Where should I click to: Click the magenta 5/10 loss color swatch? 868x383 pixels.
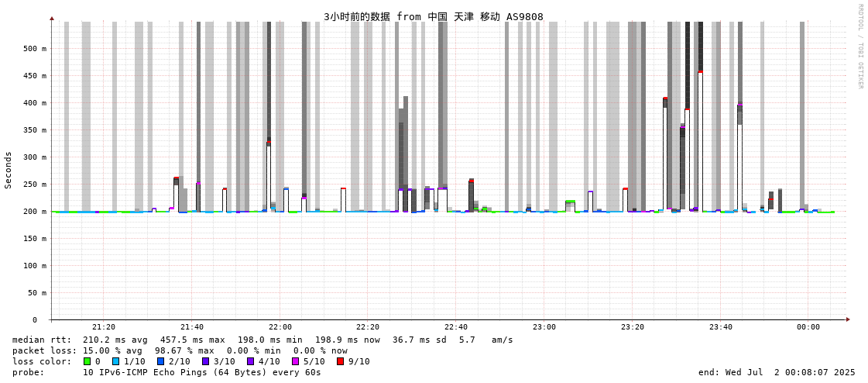(296, 361)
